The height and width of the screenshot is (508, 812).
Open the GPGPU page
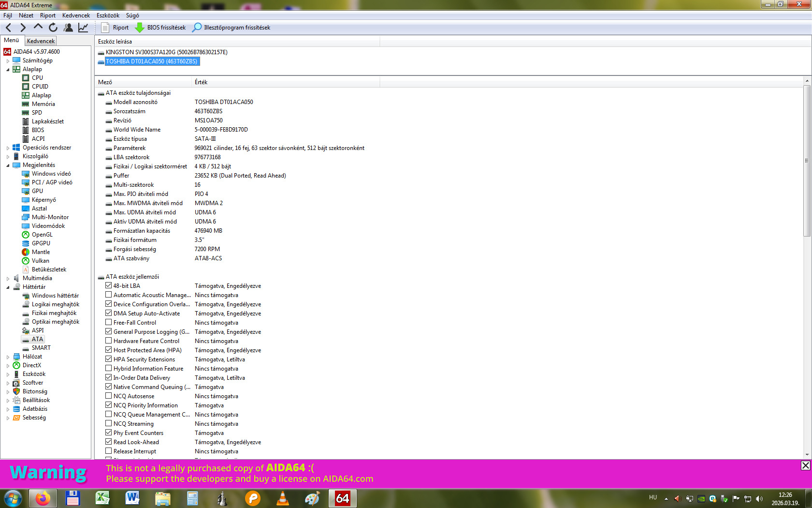pos(41,243)
